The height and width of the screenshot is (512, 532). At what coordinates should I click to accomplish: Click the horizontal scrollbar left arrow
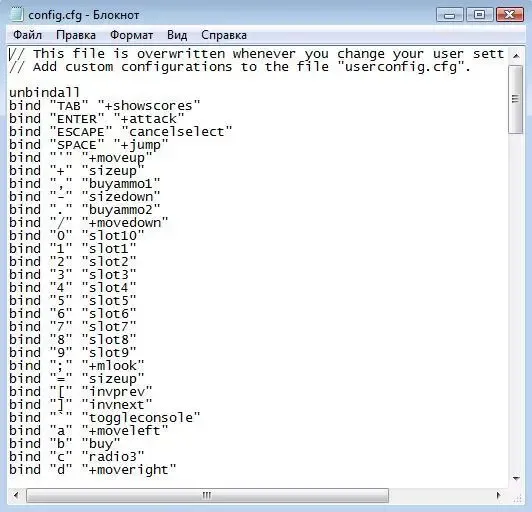16,496
